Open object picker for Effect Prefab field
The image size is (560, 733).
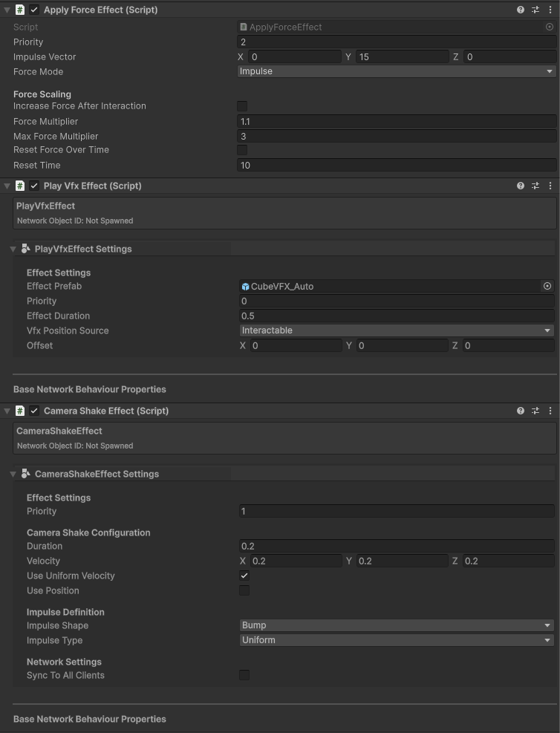(x=547, y=286)
